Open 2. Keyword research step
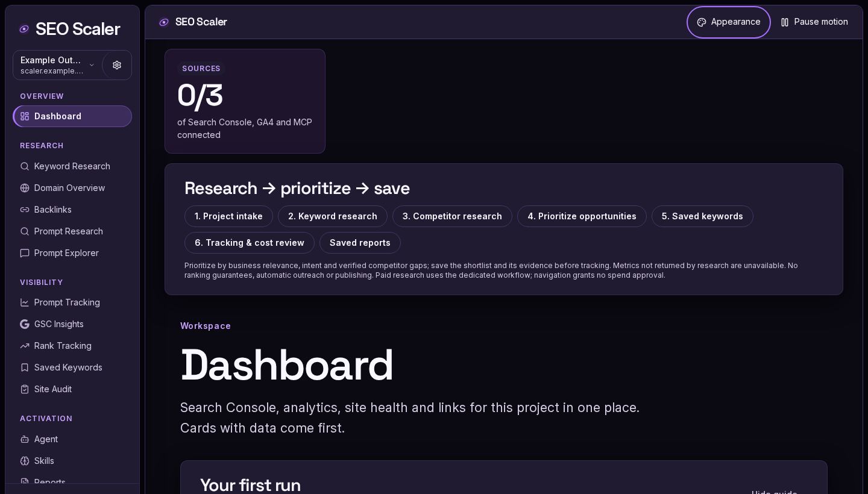The height and width of the screenshot is (494, 868). pos(333,216)
